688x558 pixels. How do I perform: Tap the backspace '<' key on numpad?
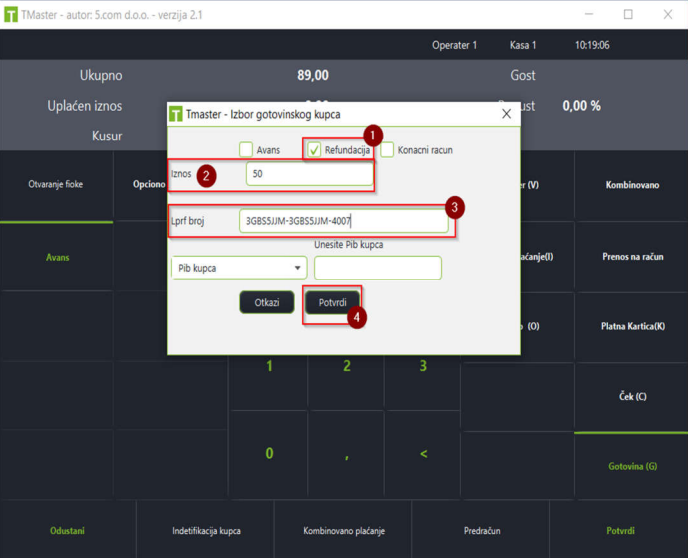coord(423,454)
